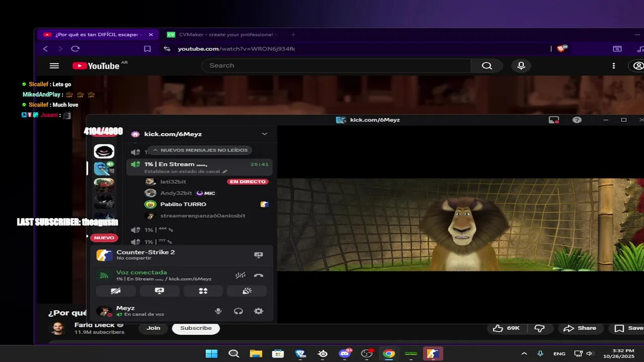The height and width of the screenshot is (362, 644).
Task: Dislike the YouTube video
Action: point(539,328)
